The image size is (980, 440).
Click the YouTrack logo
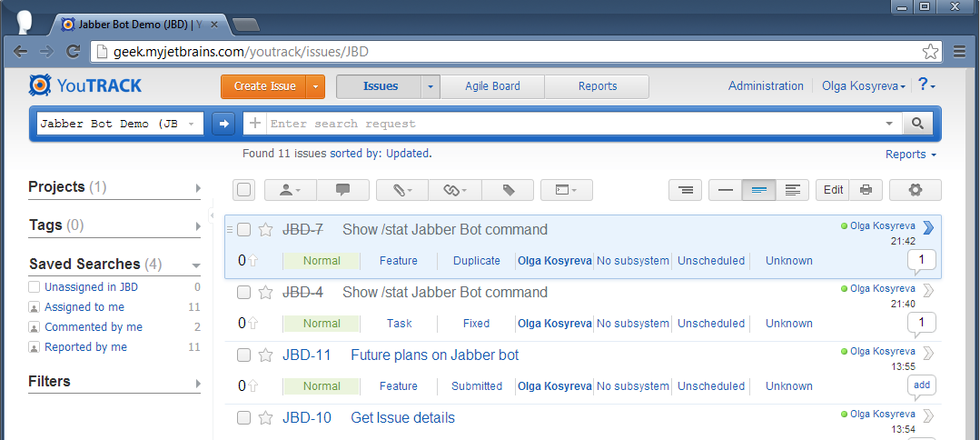click(85, 85)
